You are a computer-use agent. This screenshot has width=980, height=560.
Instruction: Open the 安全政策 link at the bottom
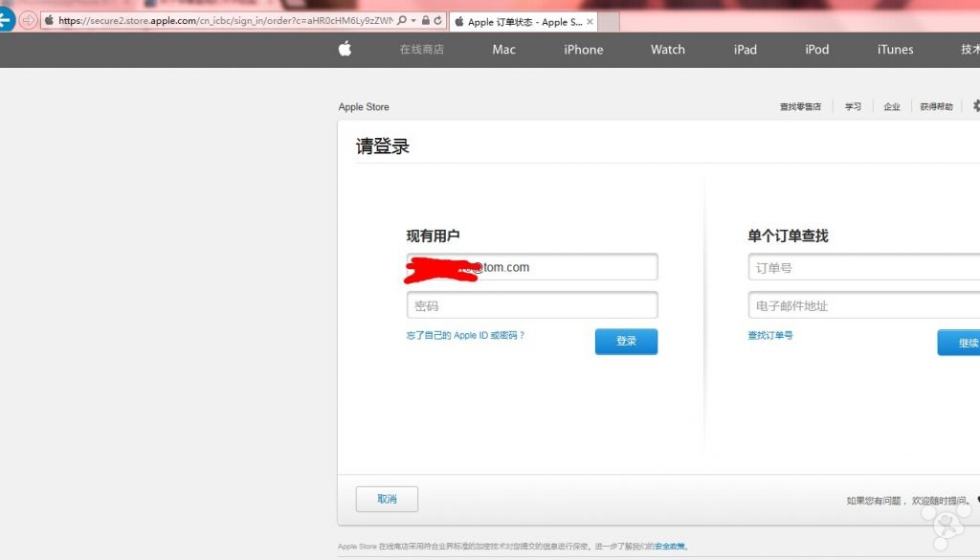click(x=669, y=545)
